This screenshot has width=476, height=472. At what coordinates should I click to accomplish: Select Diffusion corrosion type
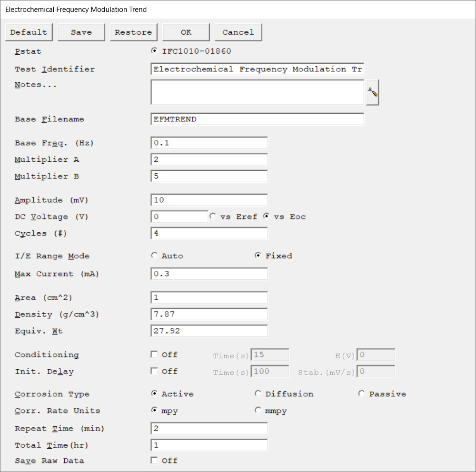click(258, 394)
